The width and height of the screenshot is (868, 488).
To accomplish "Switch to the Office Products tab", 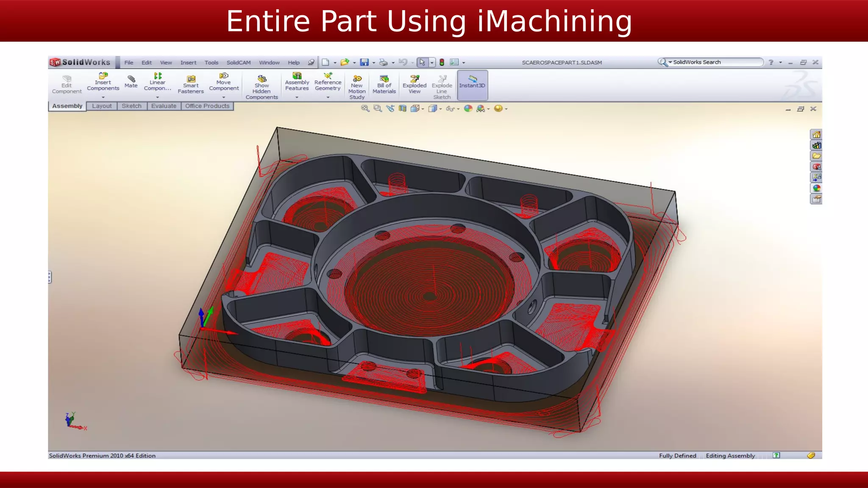I will coord(207,106).
